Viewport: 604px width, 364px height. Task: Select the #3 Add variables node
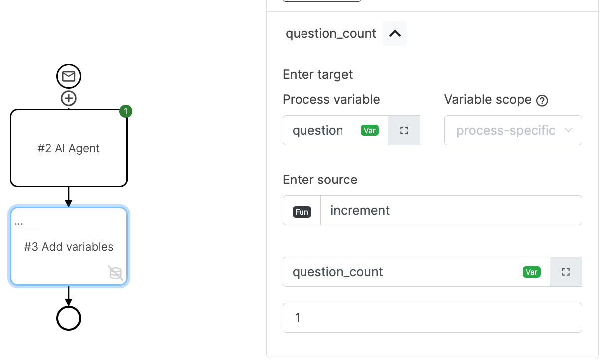coord(68,246)
